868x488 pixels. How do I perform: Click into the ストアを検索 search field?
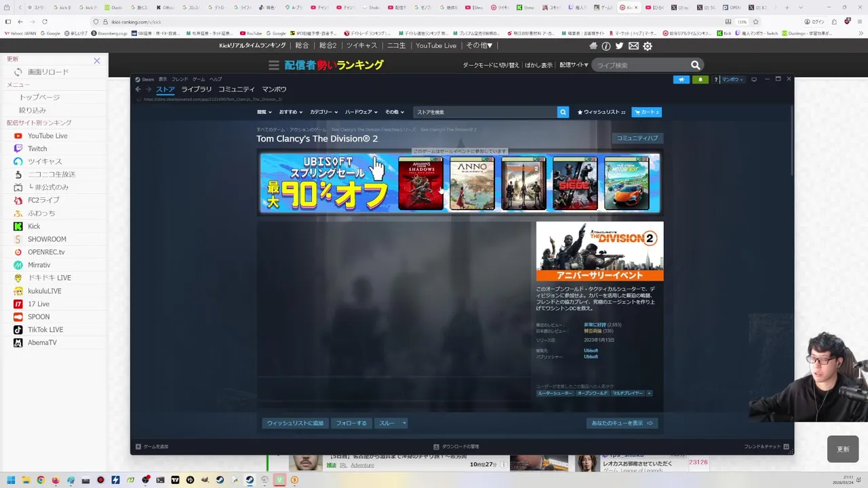[x=485, y=112]
